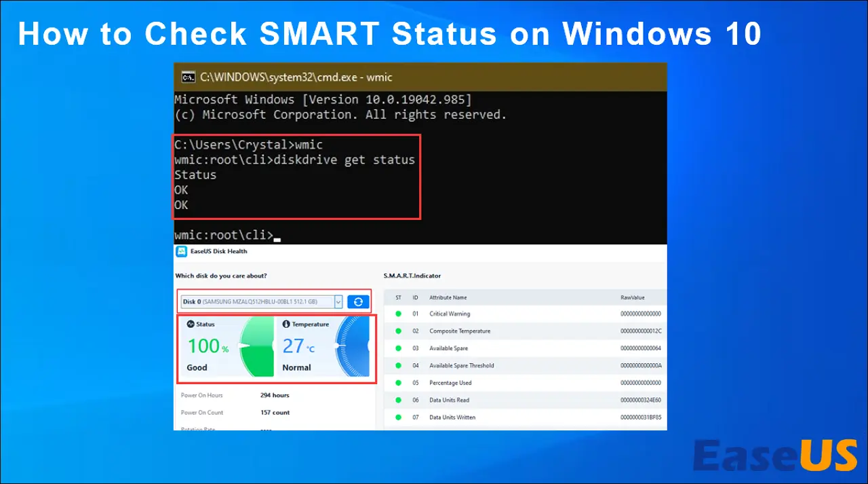Click the heartbeat icon beside the Status label
Screen dimensions: 868x484
(191, 324)
